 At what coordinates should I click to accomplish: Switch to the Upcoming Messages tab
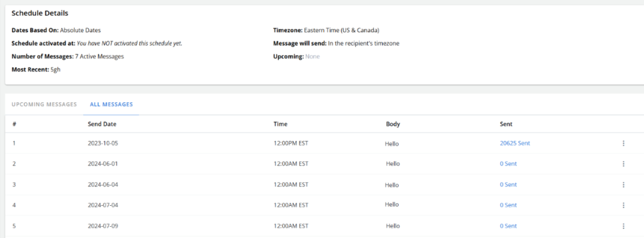(44, 105)
